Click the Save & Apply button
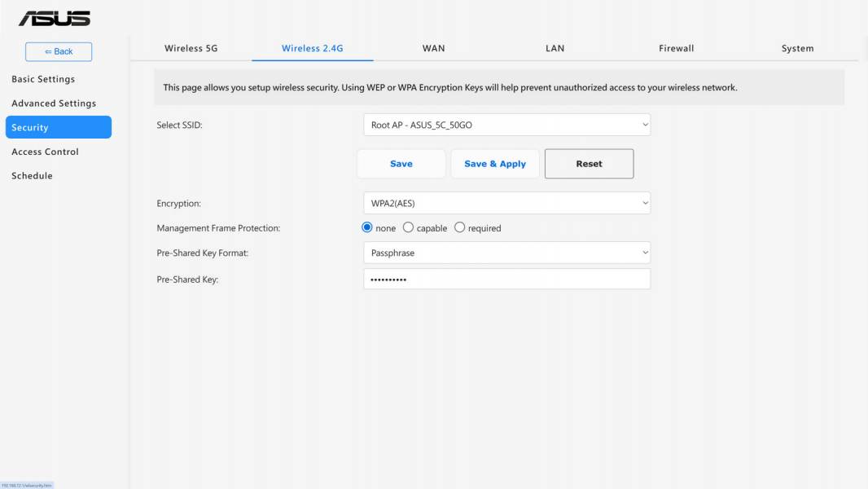Image resolution: width=868 pixels, height=489 pixels. point(495,164)
